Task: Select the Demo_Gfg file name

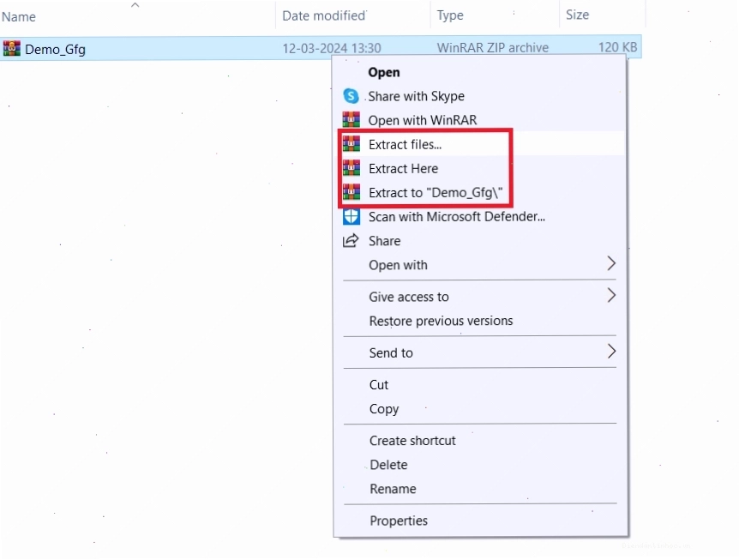Action: 55,49
